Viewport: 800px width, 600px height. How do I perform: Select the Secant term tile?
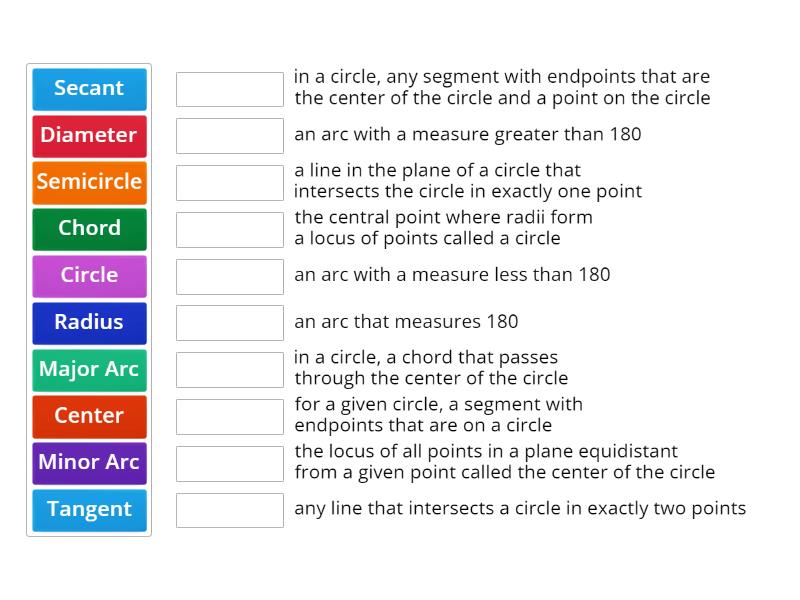89,89
